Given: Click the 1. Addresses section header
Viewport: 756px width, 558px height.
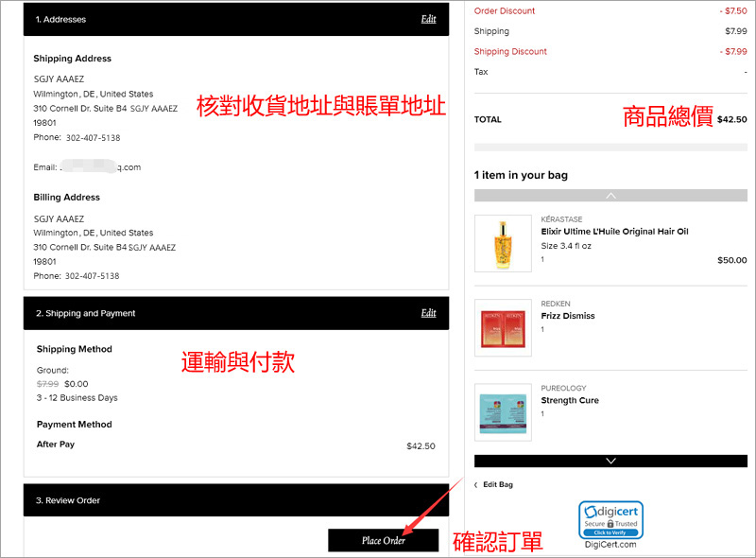Looking at the screenshot, I should [236, 19].
